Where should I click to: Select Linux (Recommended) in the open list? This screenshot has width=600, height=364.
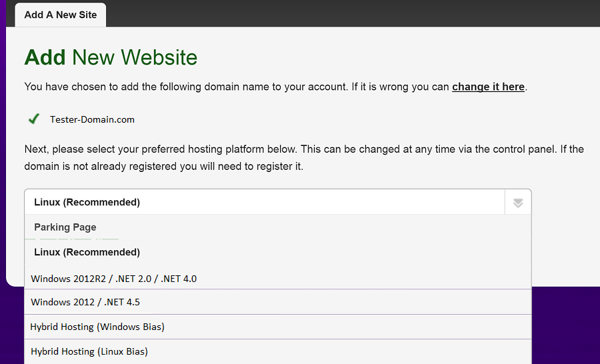click(278, 252)
